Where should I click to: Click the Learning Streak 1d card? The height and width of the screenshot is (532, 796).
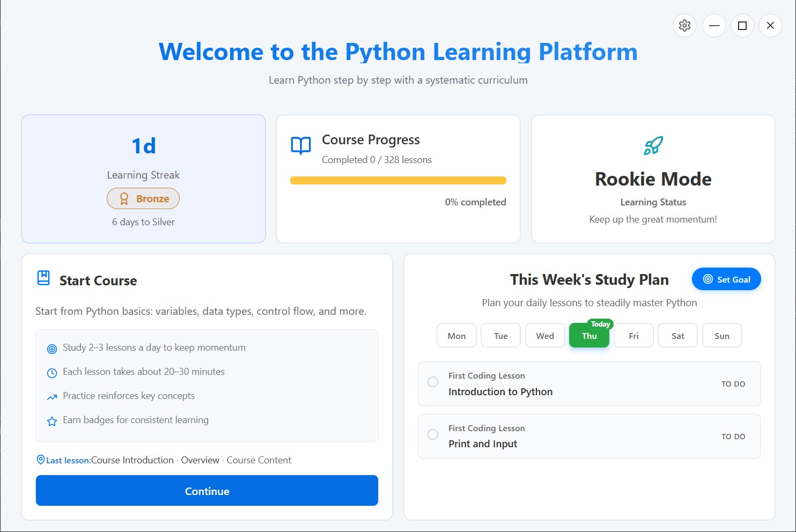(143, 179)
